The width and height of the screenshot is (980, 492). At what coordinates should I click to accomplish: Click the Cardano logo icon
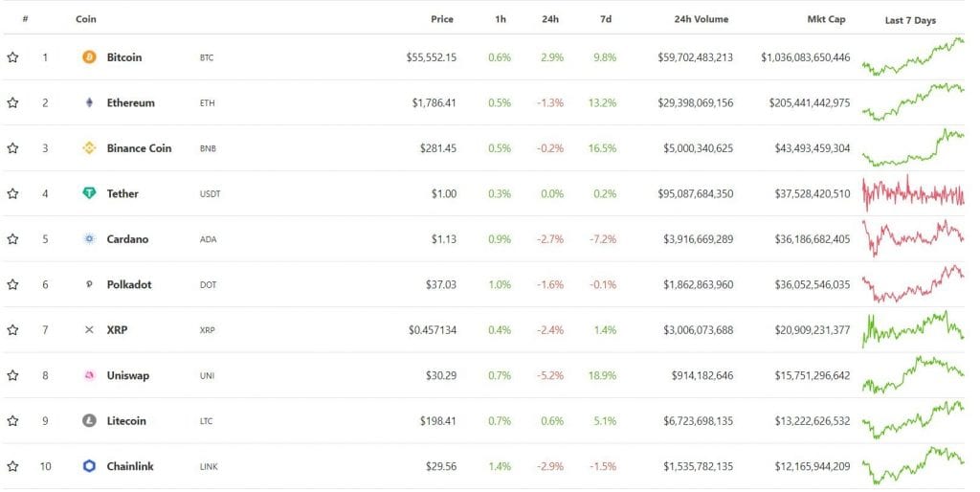point(89,239)
